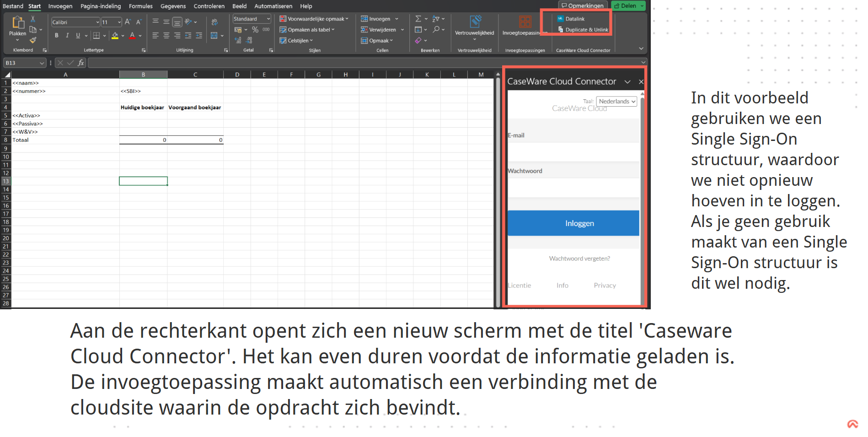
Task: Decrease font size with smaller A icon
Action: (139, 22)
